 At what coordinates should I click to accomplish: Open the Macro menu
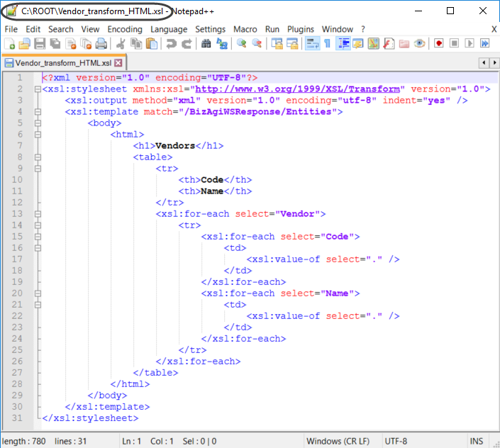(245, 29)
